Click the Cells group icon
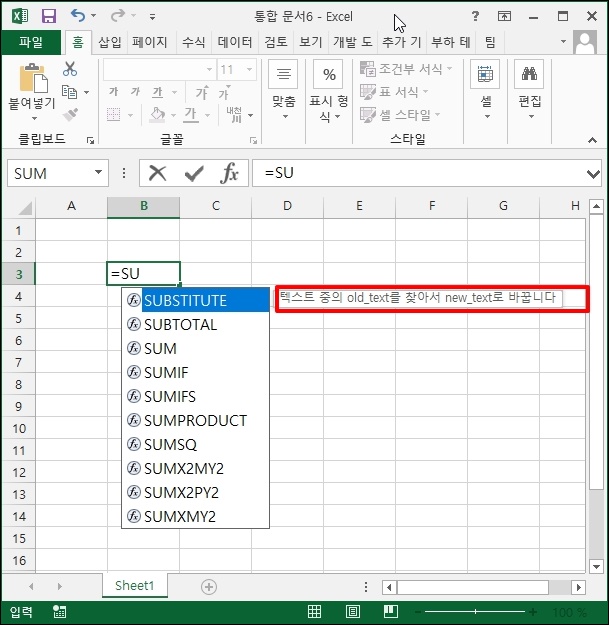609x625 pixels. point(485,74)
